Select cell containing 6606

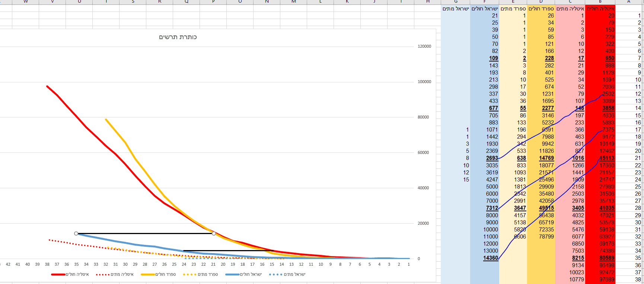pyautogui.click(x=513, y=237)
